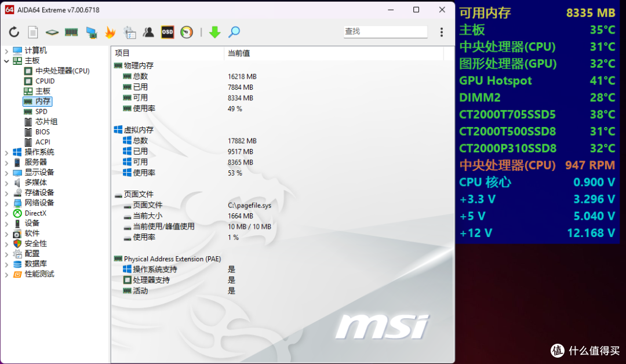Image resolution: width=626 pixels, height=364 pixels.
Task: Click the user silhouette toolbar icon
Action: pos(148,32)
